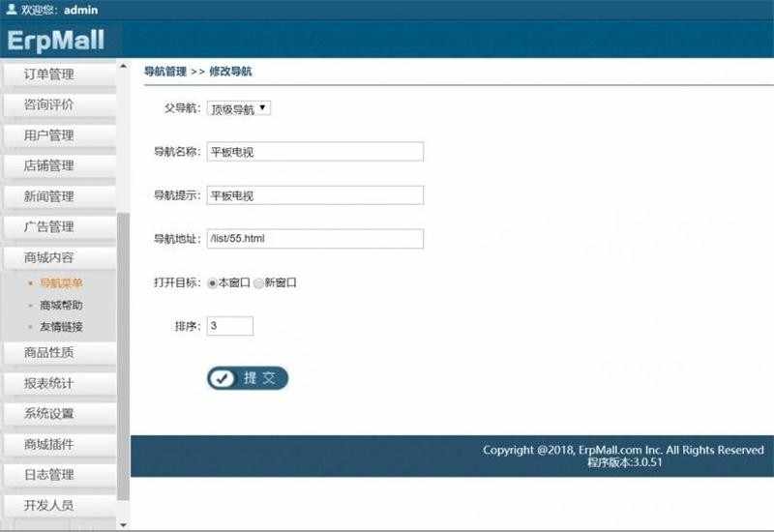This screenshot has width=774, height=532.
Task: Expand the 咨询评价 sidebar menu
Action: pyautogui.click(x=59, y=104)
